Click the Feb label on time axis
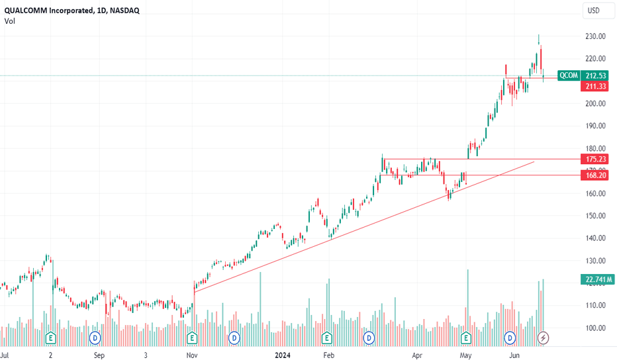 (328, 355)
